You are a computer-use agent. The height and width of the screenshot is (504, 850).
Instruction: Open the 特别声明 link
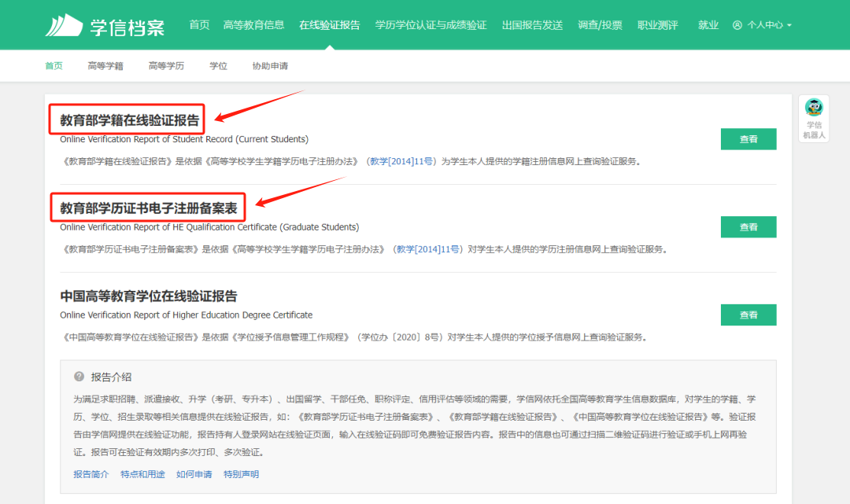coord(242,474)
